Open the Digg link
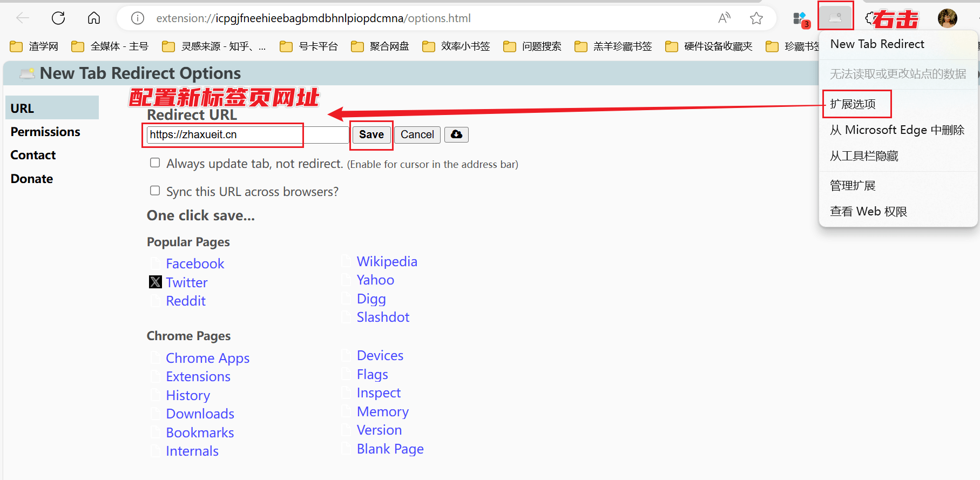This screenshot has width=980, height=480. pos(371,299)
